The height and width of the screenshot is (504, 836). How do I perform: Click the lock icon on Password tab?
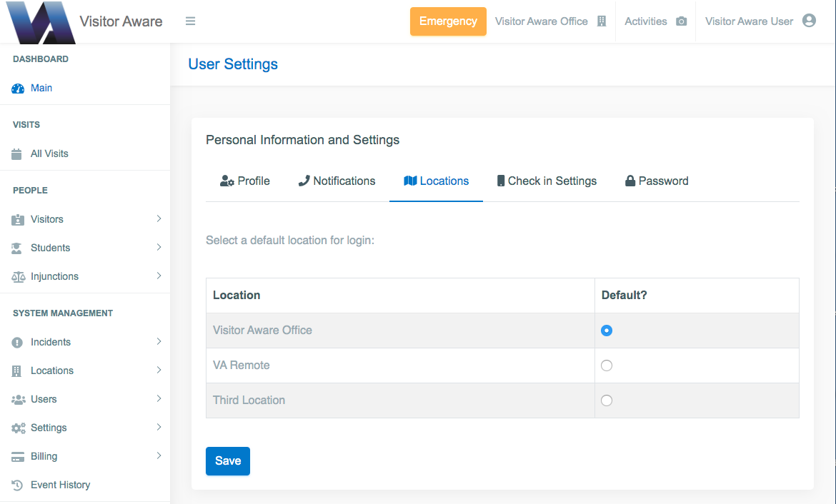pyautogui.click(x=630, y=181)
